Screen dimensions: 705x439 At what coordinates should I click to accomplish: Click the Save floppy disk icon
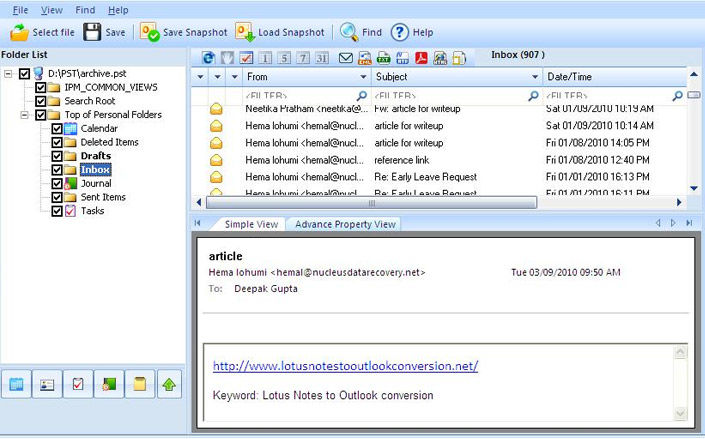[x=92, y=32]
